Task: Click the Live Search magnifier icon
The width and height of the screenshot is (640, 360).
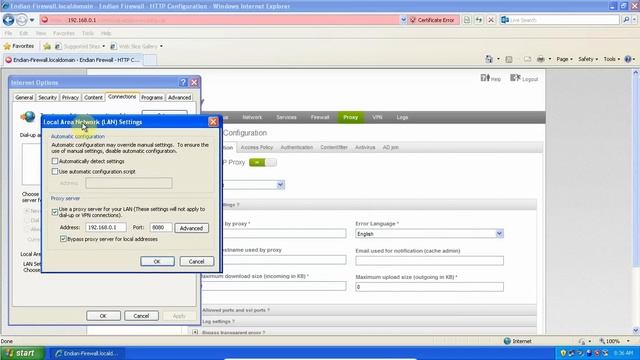Action: point(626,20)
